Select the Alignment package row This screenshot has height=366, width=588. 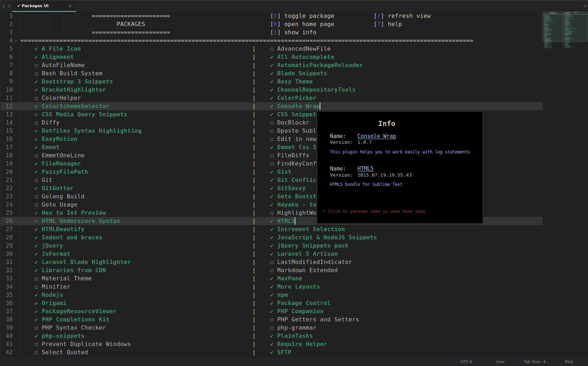point(57,57)
